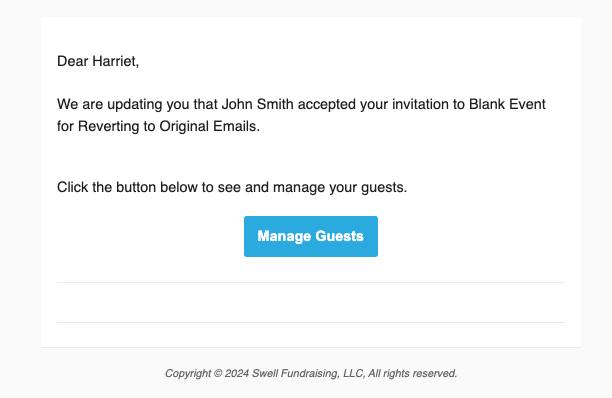Click the empty space between the two dividers
The width and height of the screenshot is (612, 398).
(x=311, y=302)
